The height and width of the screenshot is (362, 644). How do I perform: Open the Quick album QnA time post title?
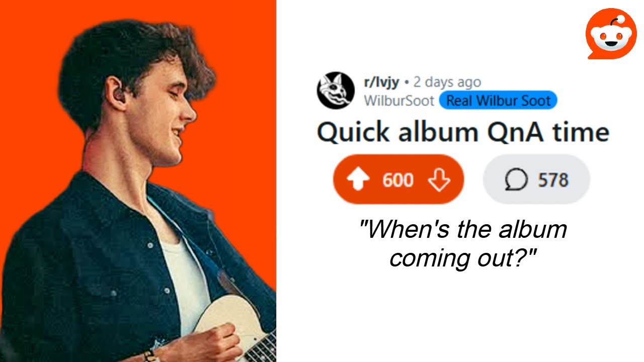point(463,132)
